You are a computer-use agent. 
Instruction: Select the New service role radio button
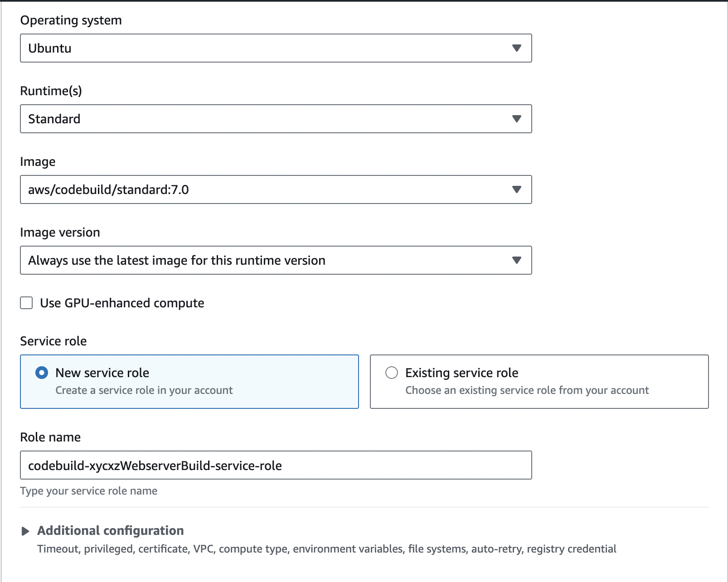point(42,373)
